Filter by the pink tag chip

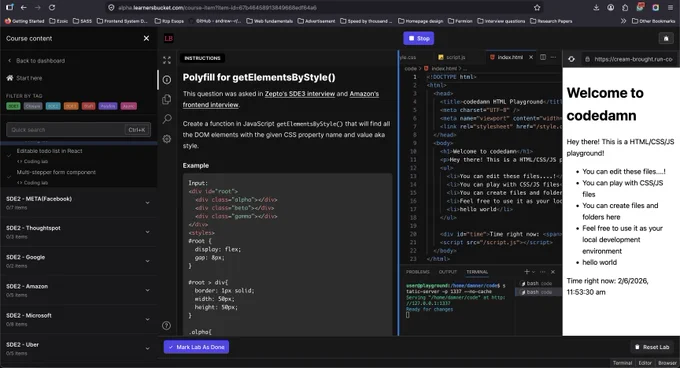[128, 106]
